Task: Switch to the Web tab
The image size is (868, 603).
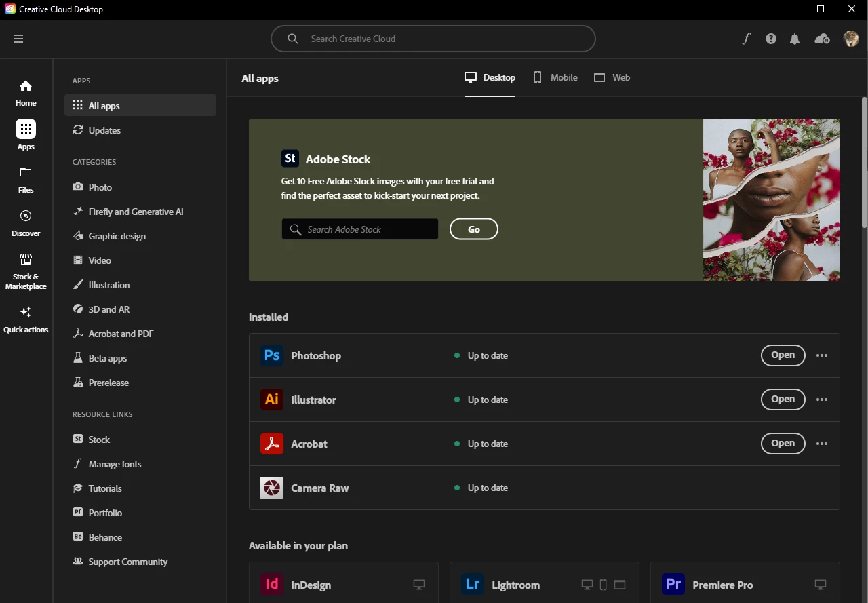Action: tap(612, 78)
